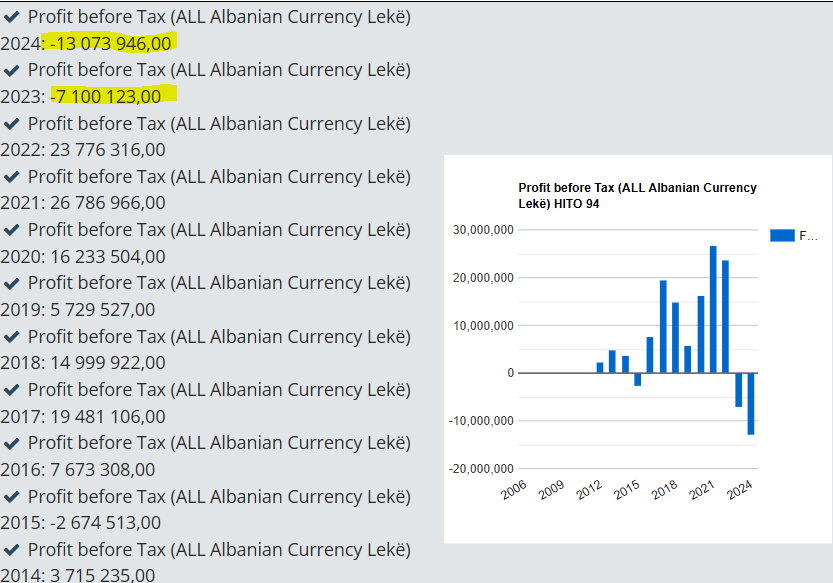The height and width of the screenshot is (583, 833).
Task: Click the checkmark icon for the 2024 entry
Action: point(12,17)
